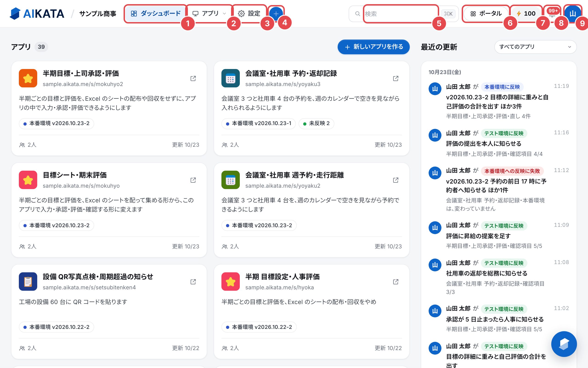Screen dimensions: 588x368
Task: Open 会議室・社用車 週予約・走行距離 external link icon
Action: click(x=396, y=180)
